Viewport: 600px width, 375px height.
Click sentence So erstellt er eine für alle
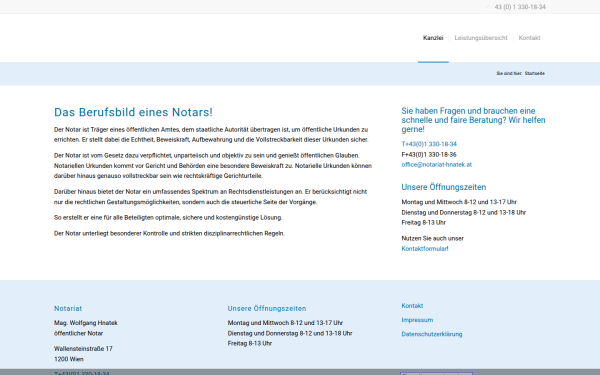pyautogui.click(x=168, y=218)
